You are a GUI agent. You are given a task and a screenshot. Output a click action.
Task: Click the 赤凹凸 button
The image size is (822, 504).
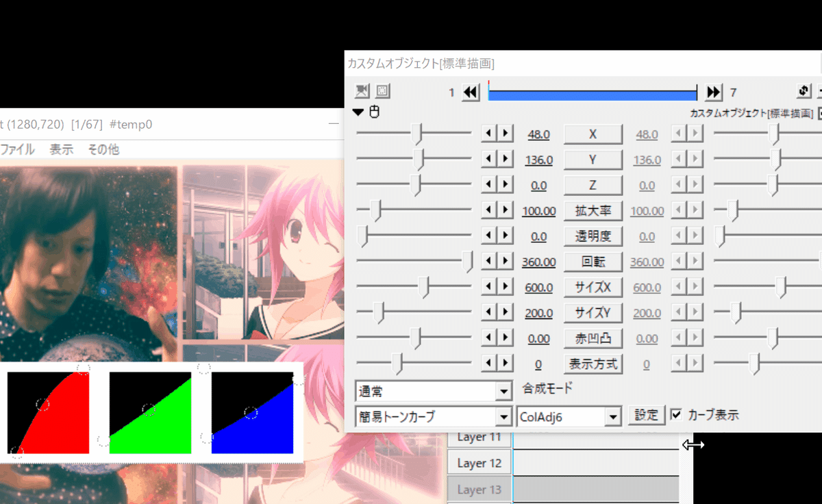(593, 338)
